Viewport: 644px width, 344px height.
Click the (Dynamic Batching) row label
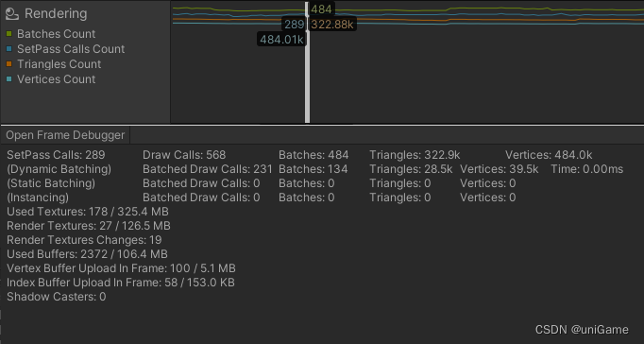(59, 169)
